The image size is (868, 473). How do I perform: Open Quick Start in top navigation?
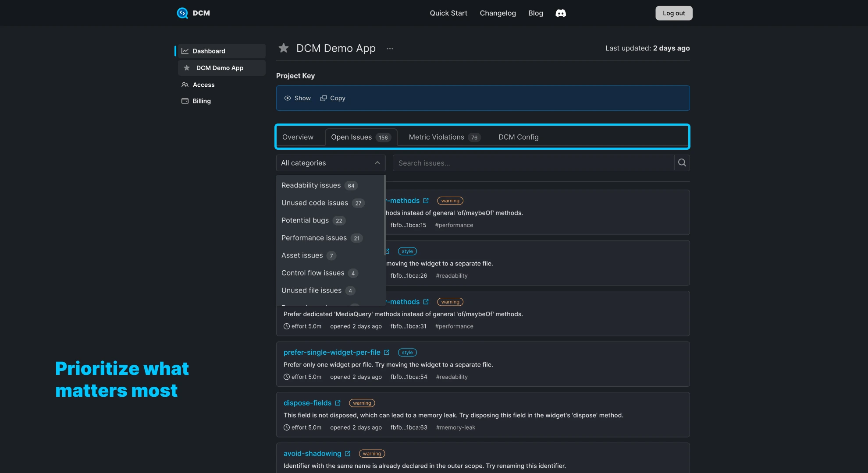click(448, 13)
